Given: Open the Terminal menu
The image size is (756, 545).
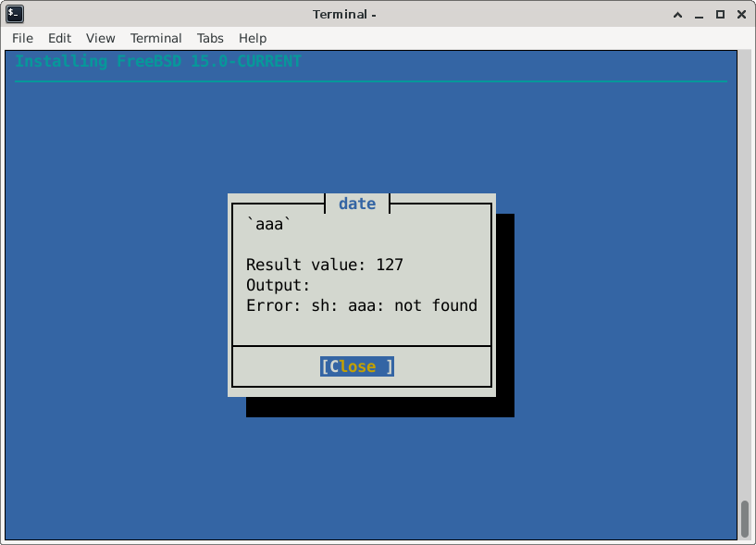Looking at the screenshot, I should [155, 38].
